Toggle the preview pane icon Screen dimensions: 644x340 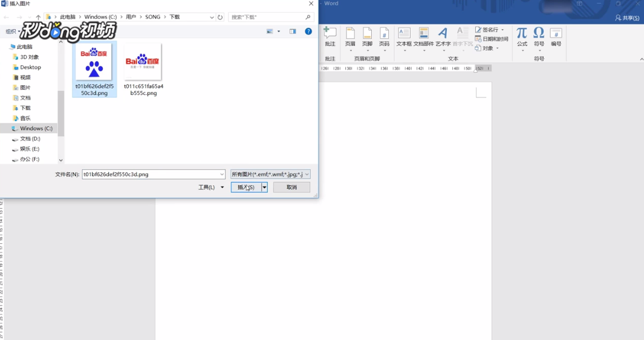[293, 31]
